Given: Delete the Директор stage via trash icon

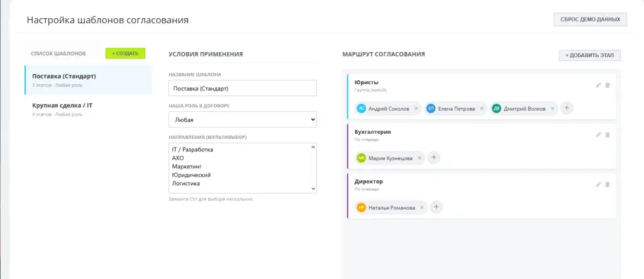Looking at the screenshot, I should pos(608,184).
